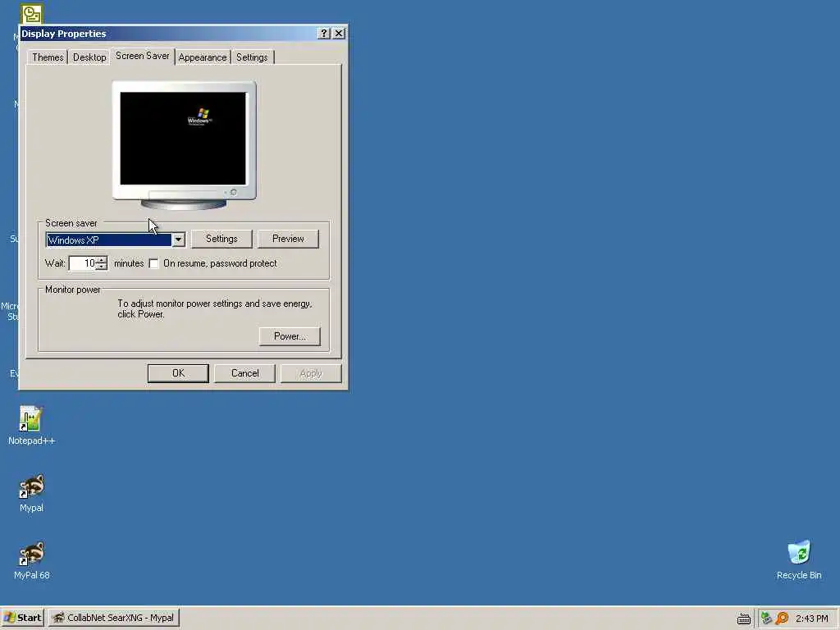Switch to the Appearance tab
Viewport: 840px width, 630px height.
203,57
